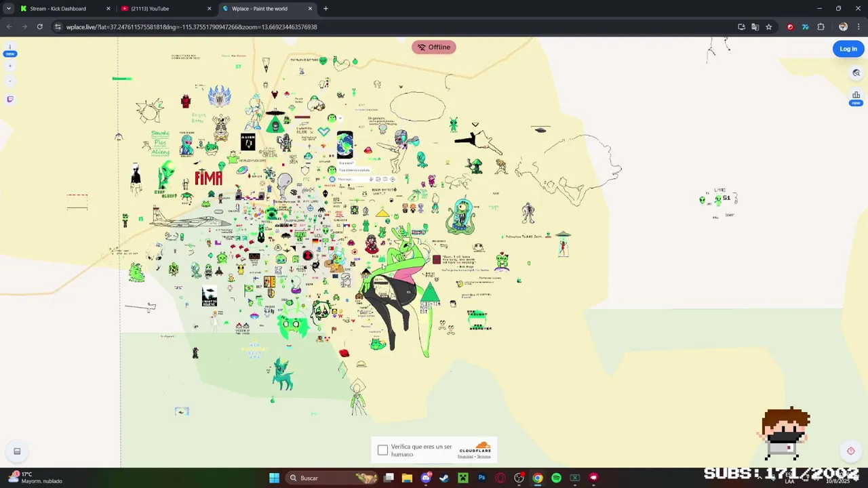Open the red circular extension icon
This screenshot has height=488, width=868.
790,27
